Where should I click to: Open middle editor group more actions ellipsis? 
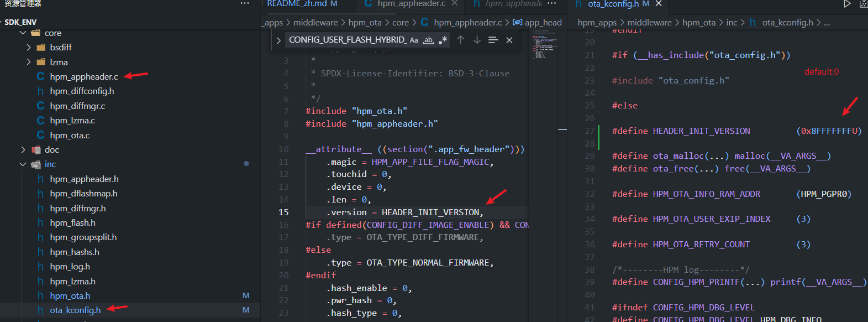tap(551, 3)
